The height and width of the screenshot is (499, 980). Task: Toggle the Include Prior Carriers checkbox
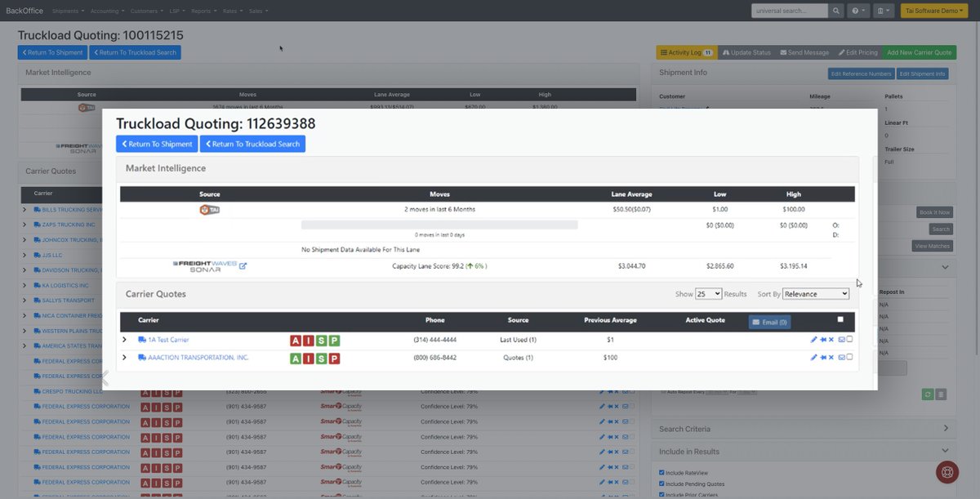(661, 494)
